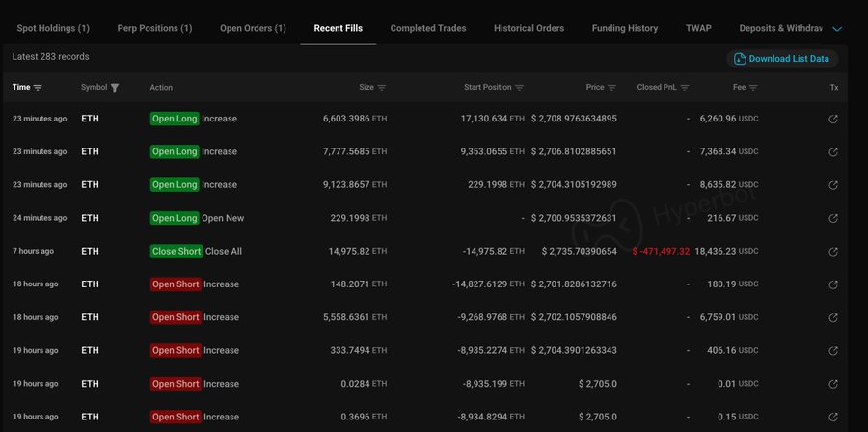Expand more tabs with the chevron arrow

tap(837, 29)
